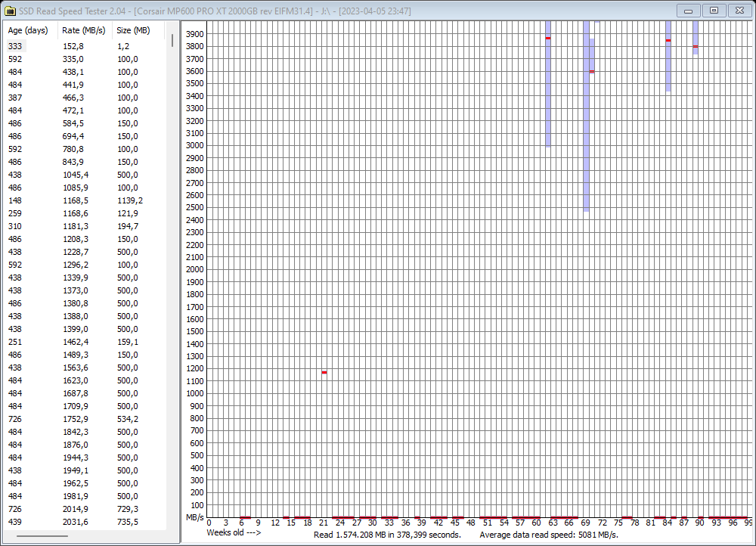Select the row with rate 1228,7
The image size is (756, 546).
click(x=85, y=252)
